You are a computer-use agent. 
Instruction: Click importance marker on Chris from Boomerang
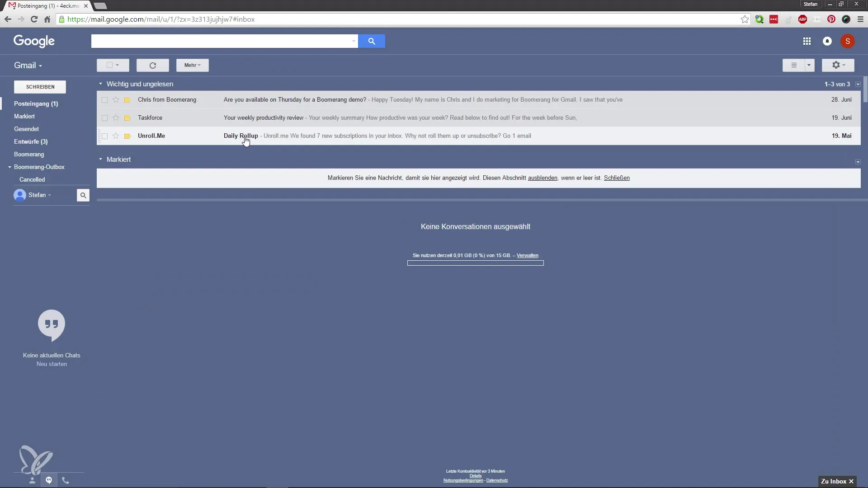click(127, 100)
